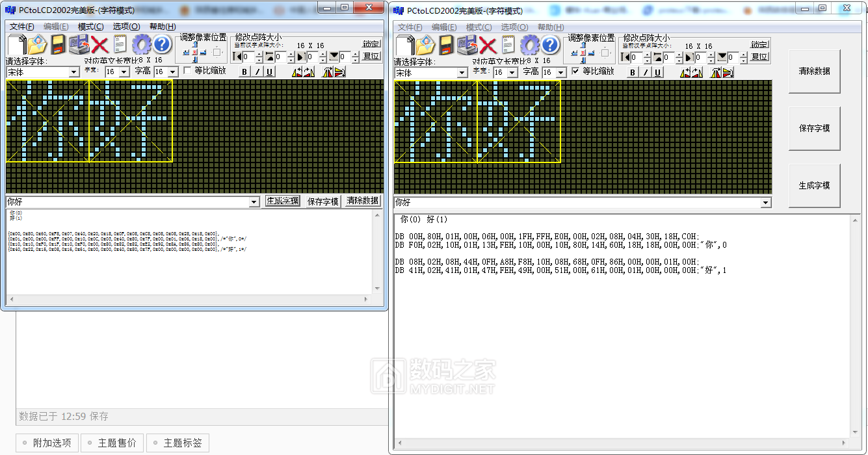Click floppy save icon in right window
The image size is (868, 455).
(x=447, y=45)
